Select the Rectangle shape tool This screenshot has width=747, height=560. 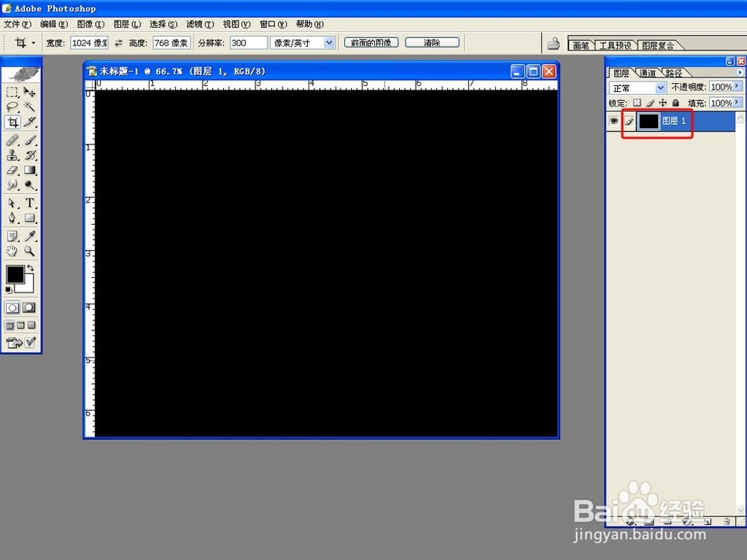coord(30,218)
